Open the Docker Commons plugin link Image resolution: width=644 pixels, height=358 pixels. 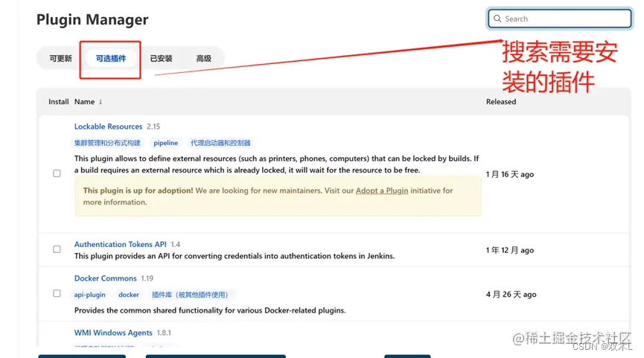(x=105, y=278)
